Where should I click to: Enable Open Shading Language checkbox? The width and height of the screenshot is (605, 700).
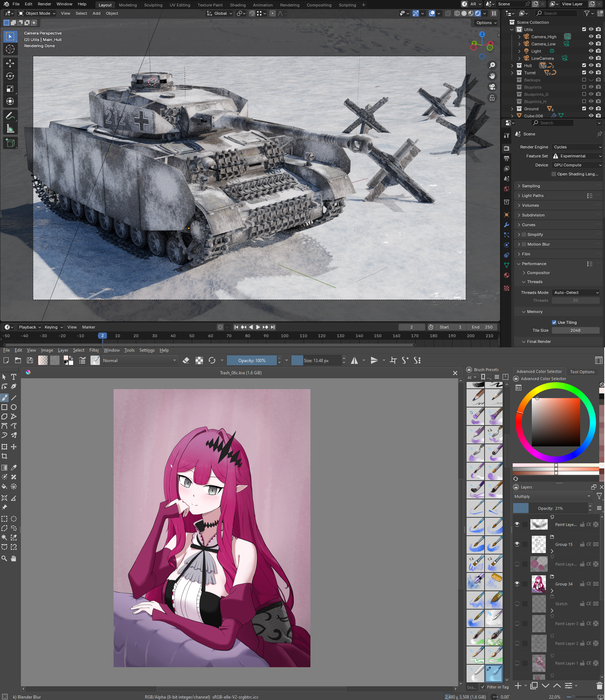(x=554, y=174)
